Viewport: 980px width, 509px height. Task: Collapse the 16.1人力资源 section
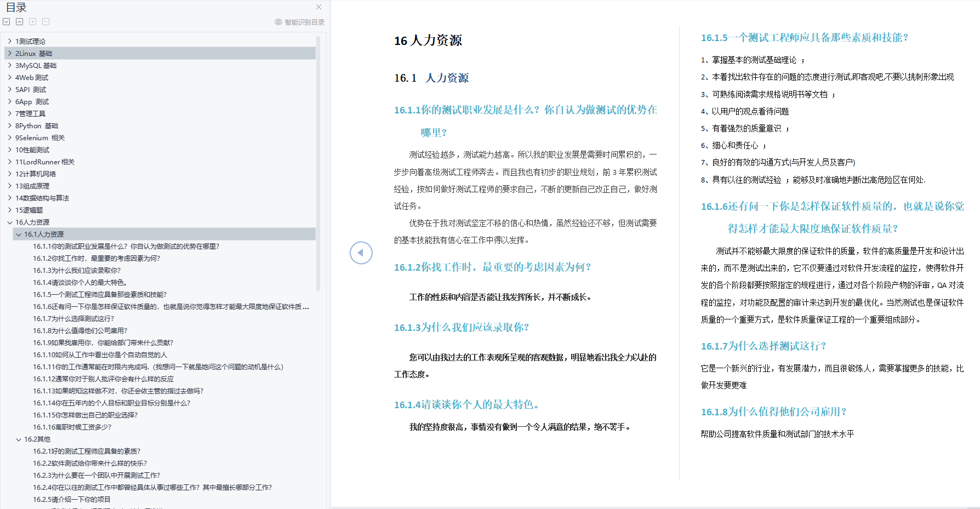tap(19, 234)
